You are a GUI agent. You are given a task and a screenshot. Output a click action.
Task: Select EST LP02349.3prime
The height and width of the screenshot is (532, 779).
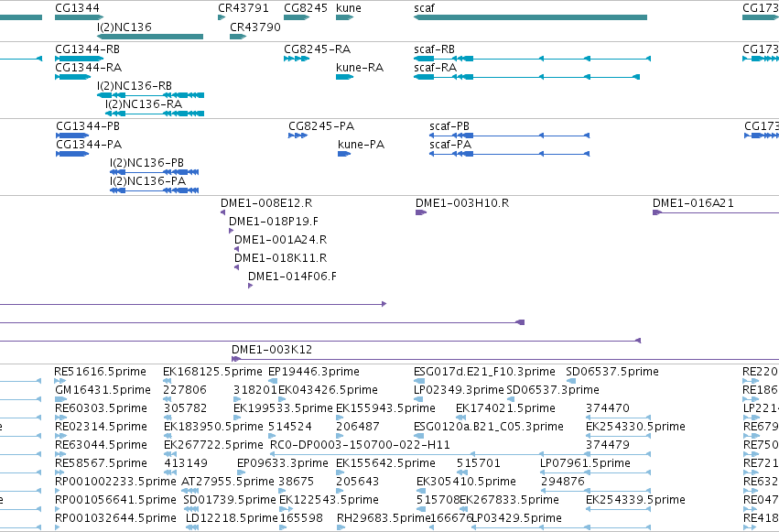(418, 399)
